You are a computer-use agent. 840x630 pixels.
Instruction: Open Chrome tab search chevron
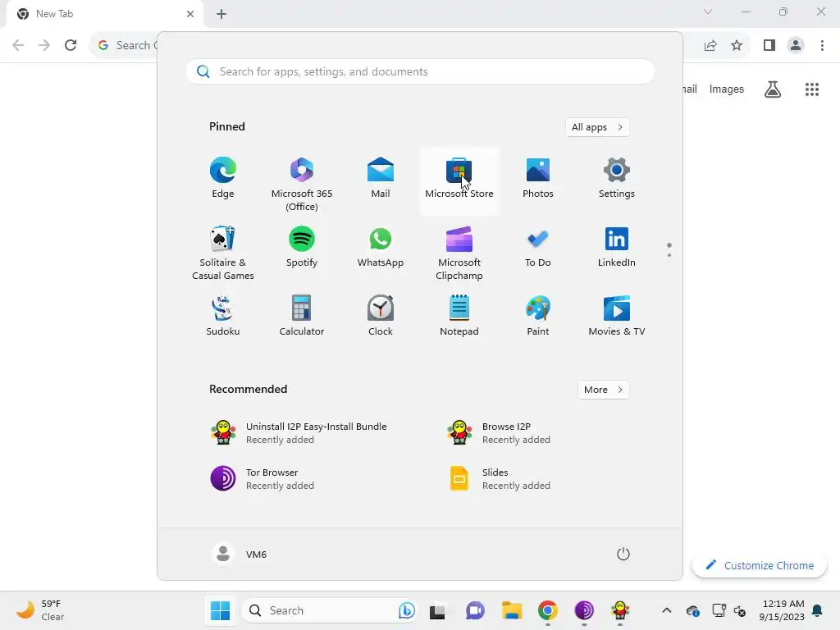pos(708,11)
